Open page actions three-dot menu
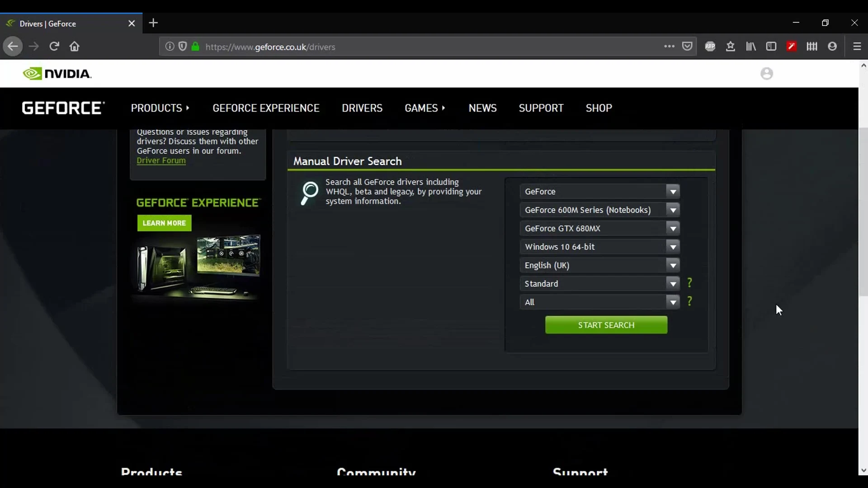 pyautogui.click(x=669, y=47)
